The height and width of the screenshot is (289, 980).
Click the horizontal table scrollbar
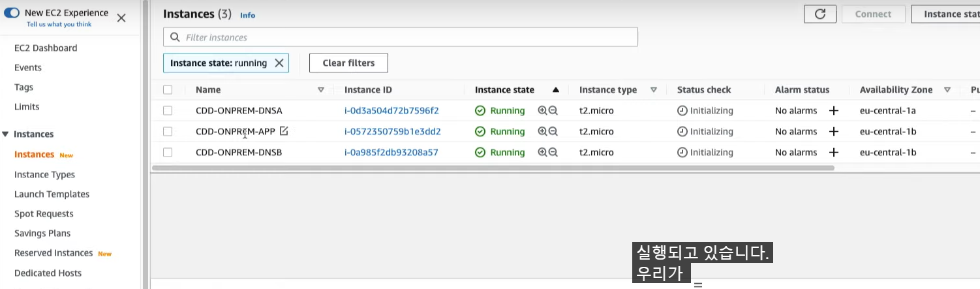point(493,168)
